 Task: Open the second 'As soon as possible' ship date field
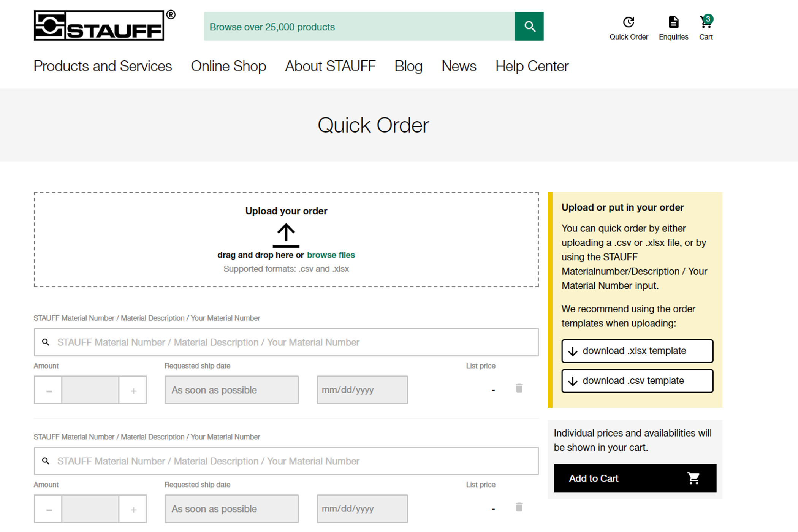231,508
